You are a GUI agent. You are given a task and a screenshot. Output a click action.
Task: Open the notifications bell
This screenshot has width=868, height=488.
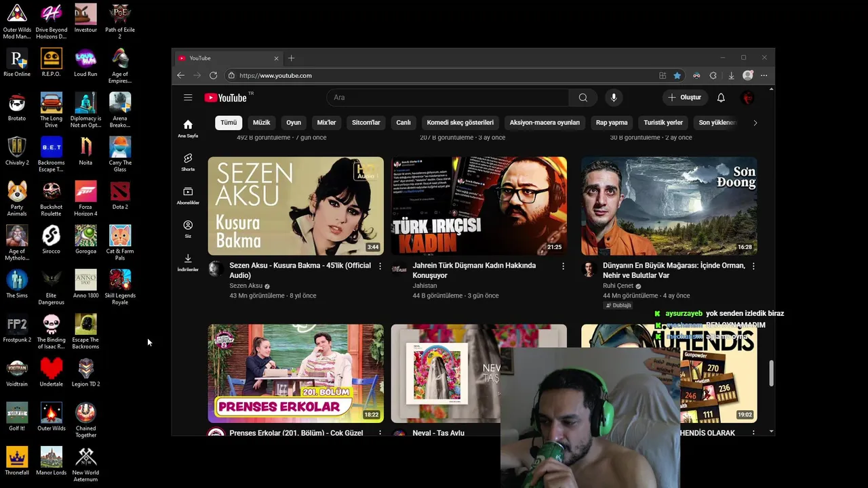(721, 98)
